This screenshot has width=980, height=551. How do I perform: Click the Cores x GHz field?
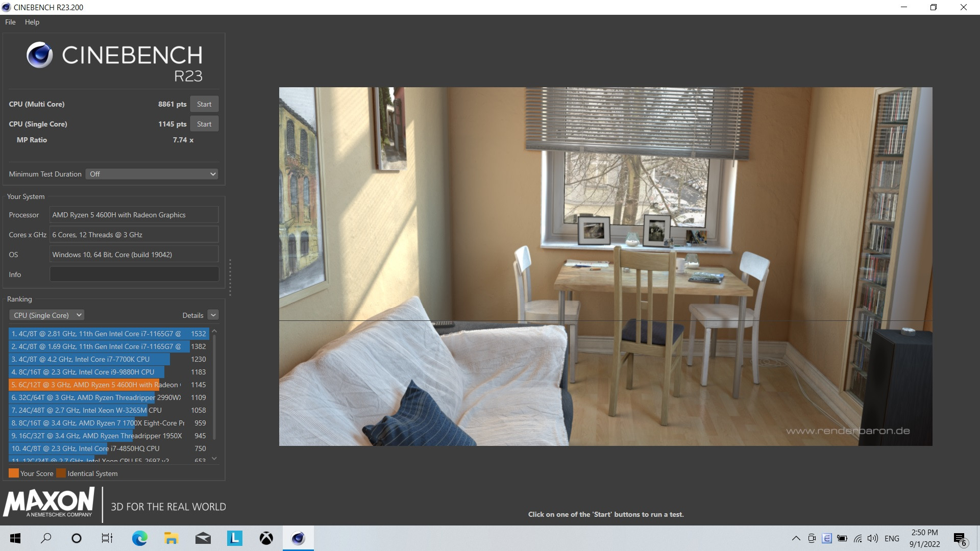134,235
